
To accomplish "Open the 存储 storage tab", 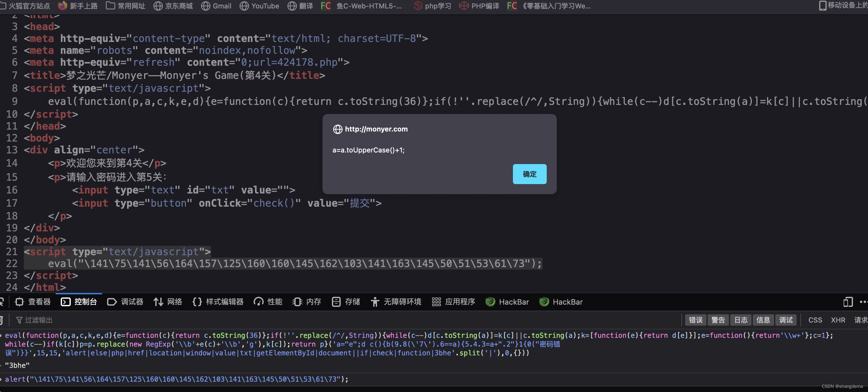I will (x=346, y=302).
